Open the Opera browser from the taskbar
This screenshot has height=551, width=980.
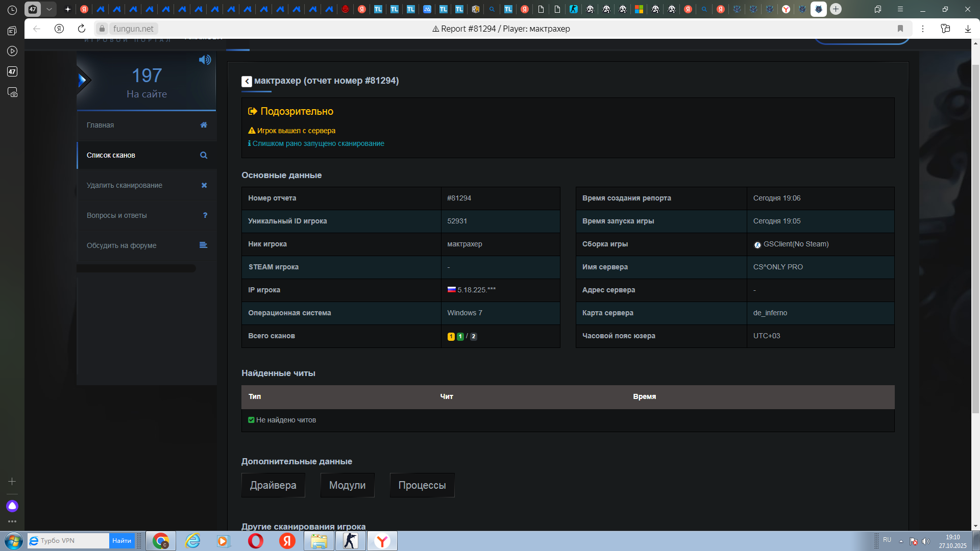coord(255,541)
